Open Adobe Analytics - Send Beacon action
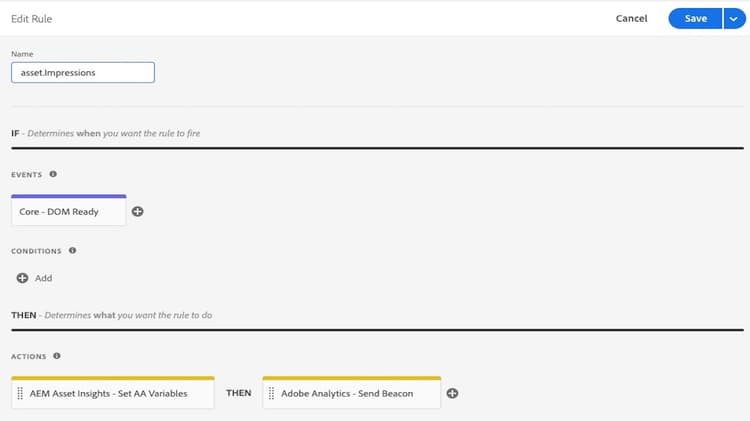The width and height of the screenshot is (750, 421). (352, 392)
